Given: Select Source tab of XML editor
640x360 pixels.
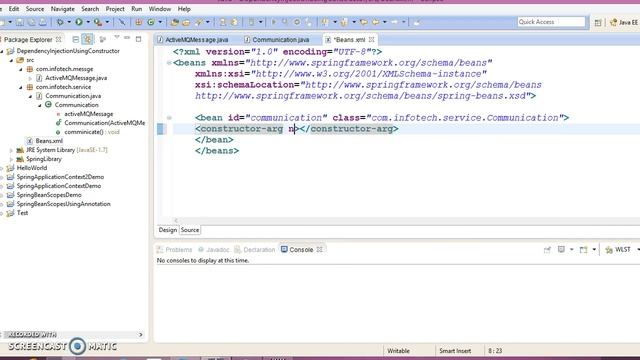Looking at the screenshot, I should 190,230.
